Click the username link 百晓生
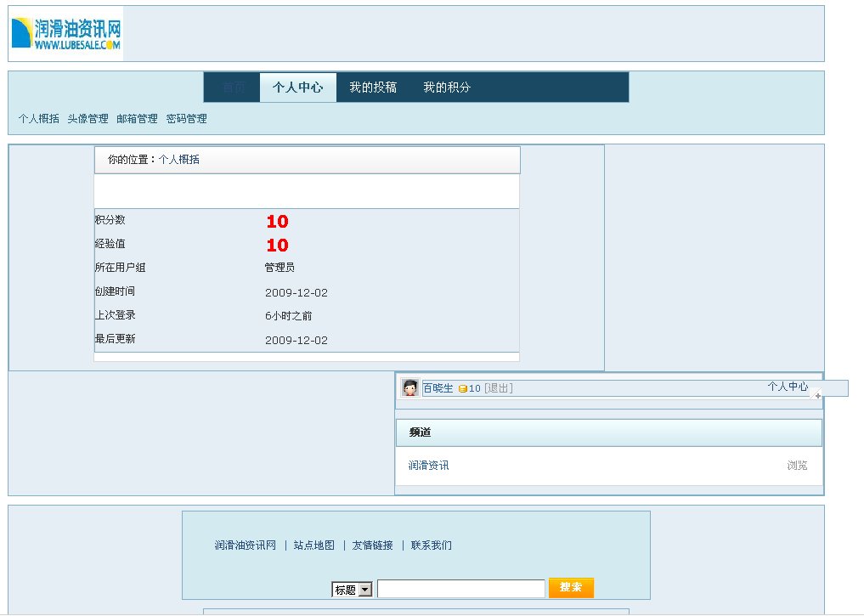This screenshot has width=864, height=616. (438, 388)
